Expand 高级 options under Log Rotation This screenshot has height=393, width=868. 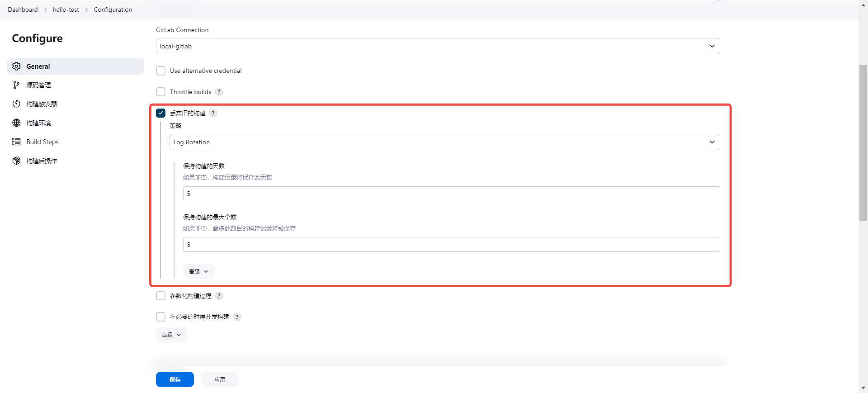[x=198, y=272]
